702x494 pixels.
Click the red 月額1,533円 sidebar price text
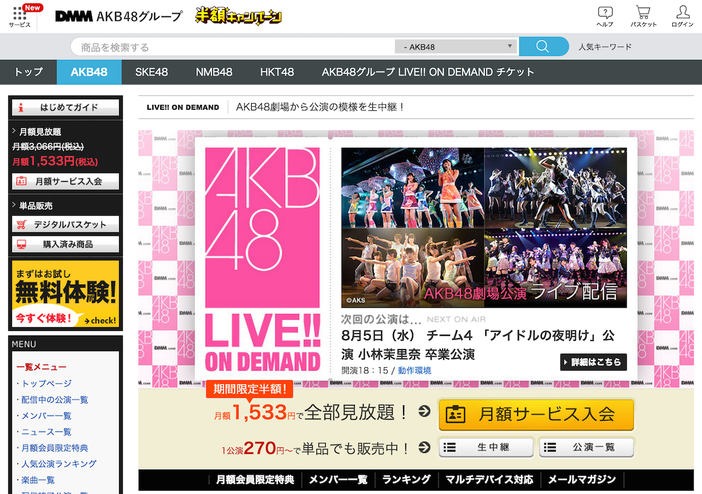click(55, 161)
